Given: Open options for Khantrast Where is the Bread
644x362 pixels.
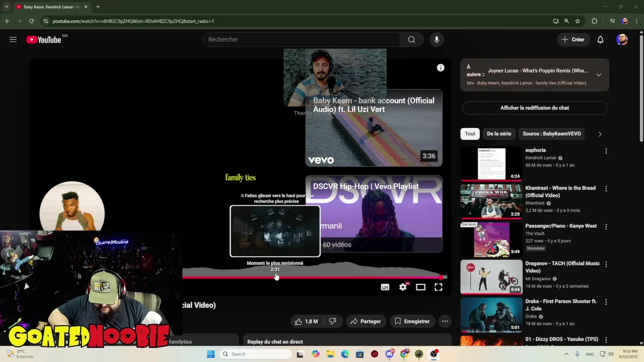Looking at the screenshot, I should pos(606,189).
